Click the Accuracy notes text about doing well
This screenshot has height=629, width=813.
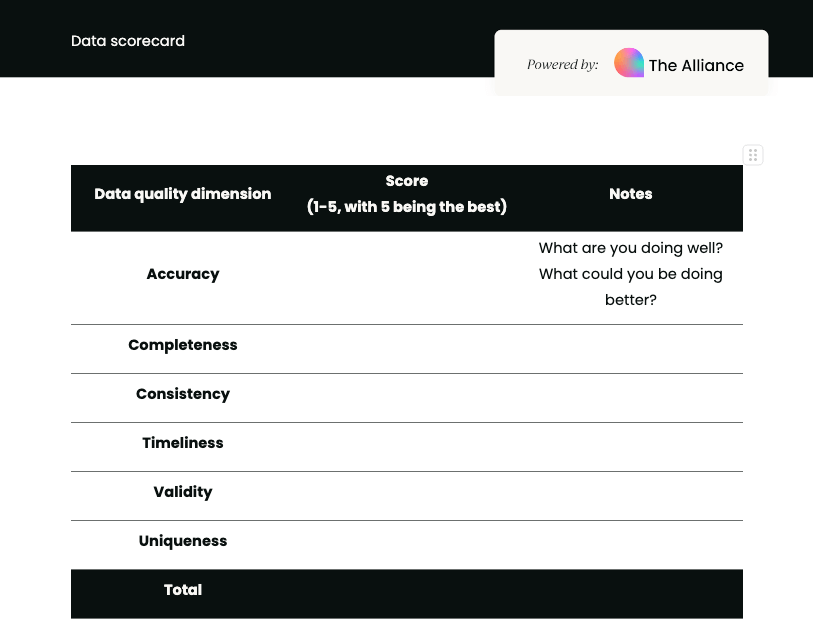(630, 274)
